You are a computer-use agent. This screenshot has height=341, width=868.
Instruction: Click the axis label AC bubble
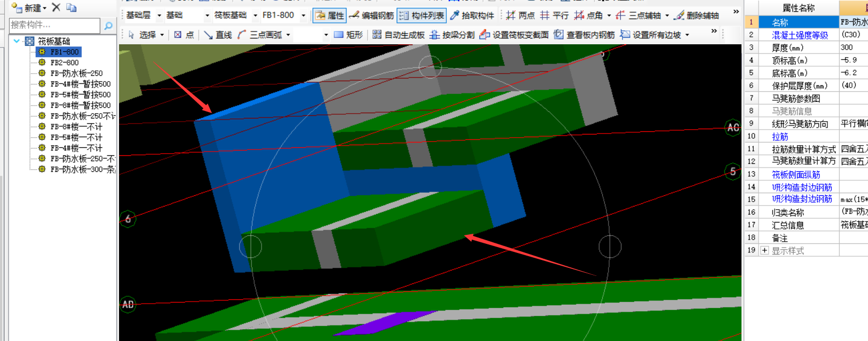pos(733,128)
